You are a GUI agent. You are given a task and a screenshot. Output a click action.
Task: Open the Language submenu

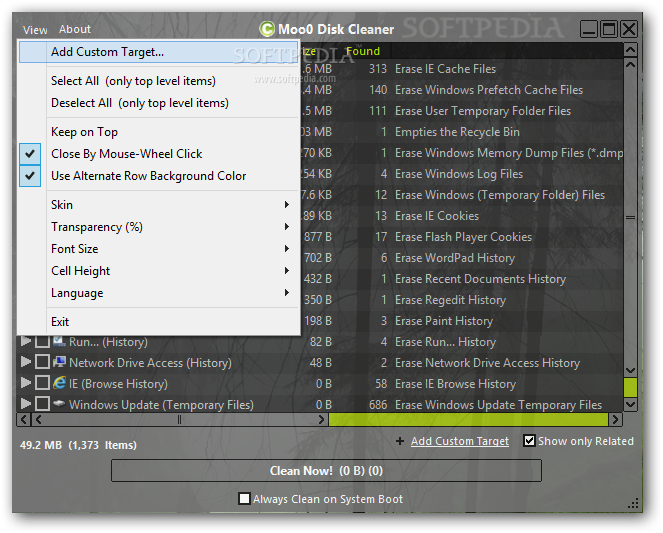click(159, 293)
